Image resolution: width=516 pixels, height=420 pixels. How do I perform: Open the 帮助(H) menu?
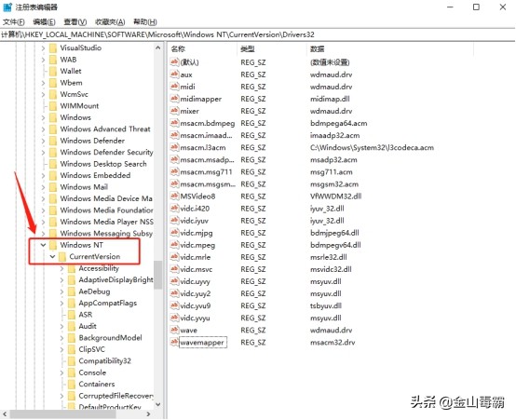coord(144,22)
